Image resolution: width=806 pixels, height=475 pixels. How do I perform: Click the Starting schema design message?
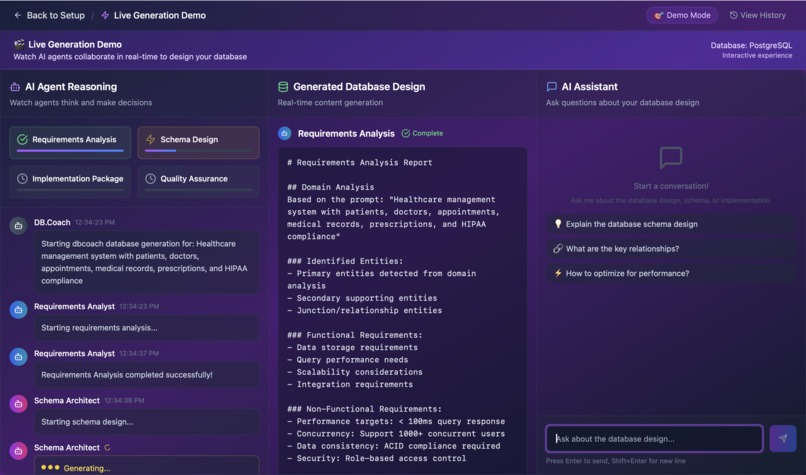tap(146, 422)
